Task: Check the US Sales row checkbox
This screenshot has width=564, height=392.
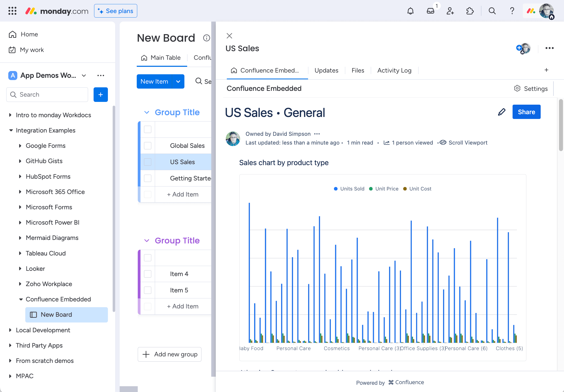Action: point(148,162)
